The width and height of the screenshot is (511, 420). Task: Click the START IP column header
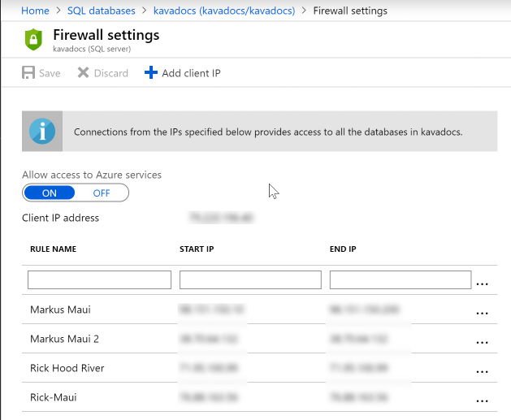197,249
